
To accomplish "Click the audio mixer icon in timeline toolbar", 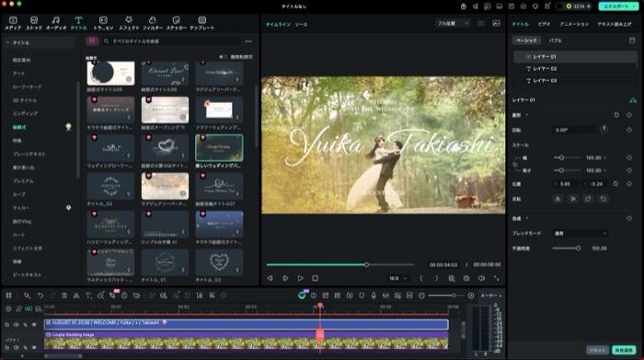I will click(385, 296).
